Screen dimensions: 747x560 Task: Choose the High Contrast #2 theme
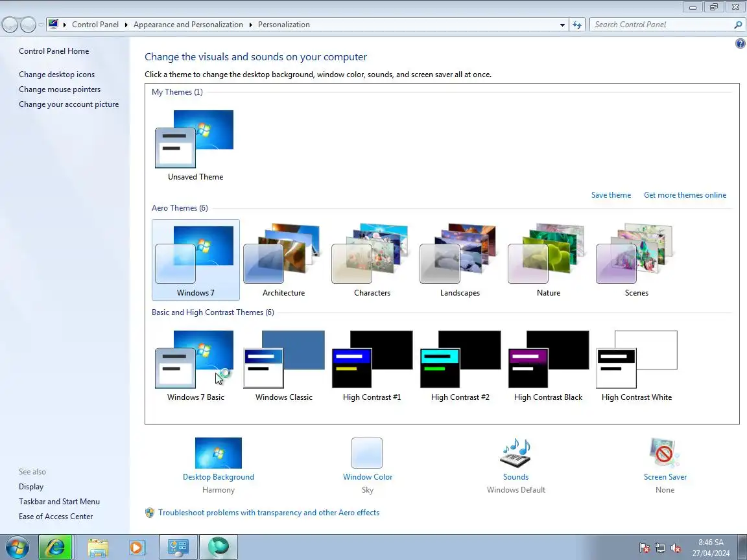tap(460, 366)
